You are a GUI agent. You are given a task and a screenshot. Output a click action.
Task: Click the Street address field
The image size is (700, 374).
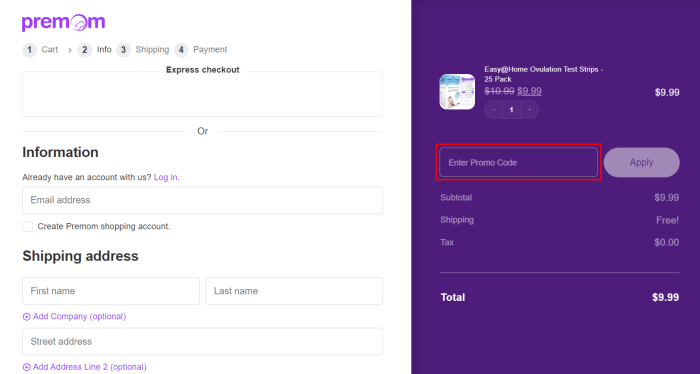point(202,341)
